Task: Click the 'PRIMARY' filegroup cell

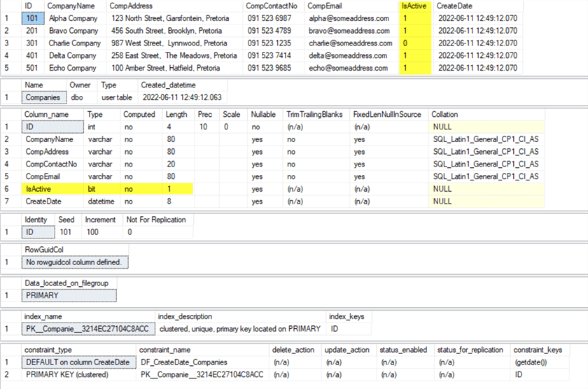Action: (x=69, y=295)
